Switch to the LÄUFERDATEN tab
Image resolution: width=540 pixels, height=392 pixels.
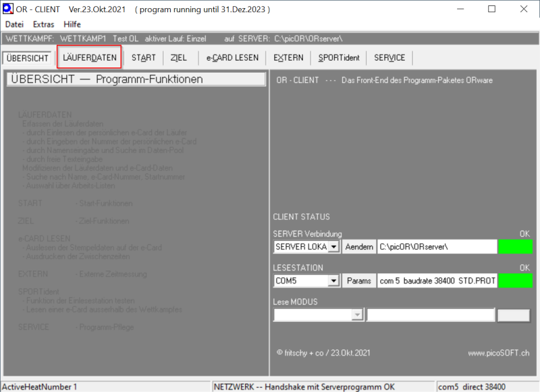pyautogui.click(x=90, y=58)
